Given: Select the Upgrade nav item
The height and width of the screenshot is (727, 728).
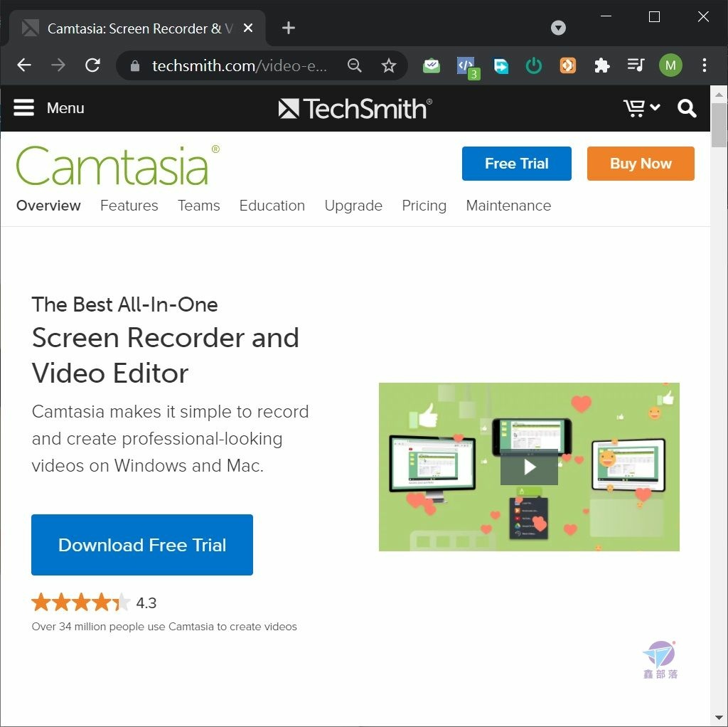Looking at the screenshot, I should tap(353, 206).
